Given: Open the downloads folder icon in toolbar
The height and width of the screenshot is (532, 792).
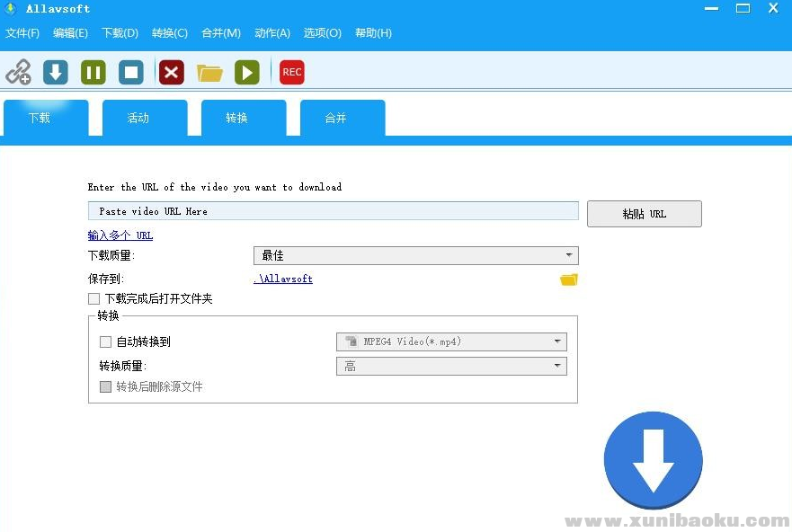Looking at the screenshot, I should pyautogui.click(x=209, y=72).
